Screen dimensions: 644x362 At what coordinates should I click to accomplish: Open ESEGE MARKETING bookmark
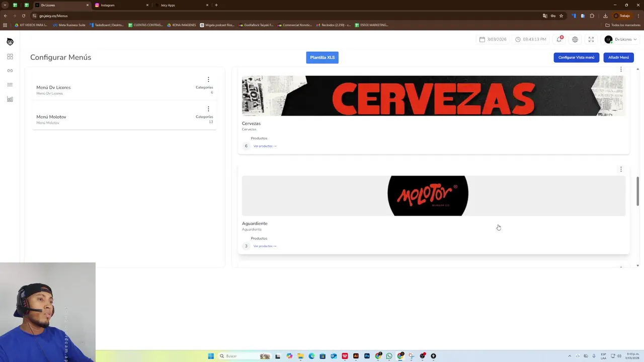tap(371, 25)
